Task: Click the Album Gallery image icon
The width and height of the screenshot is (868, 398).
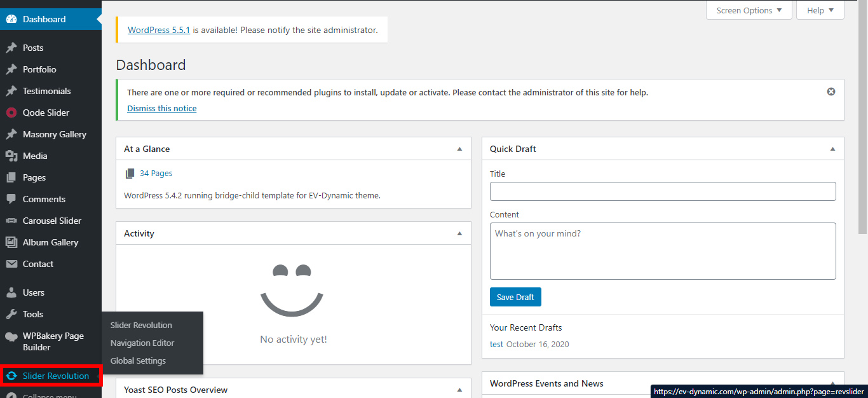Action: pyautogui.click(x=11, y=242)
